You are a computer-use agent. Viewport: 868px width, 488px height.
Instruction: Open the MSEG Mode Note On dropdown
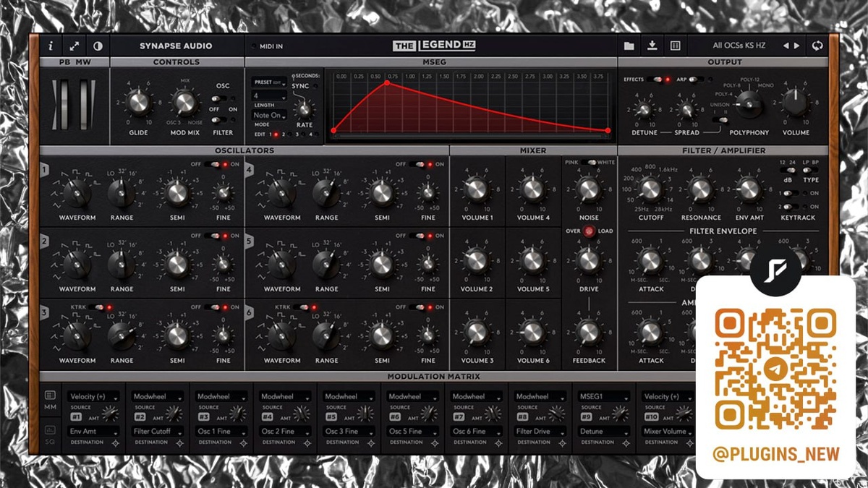(x=270, y=115)
